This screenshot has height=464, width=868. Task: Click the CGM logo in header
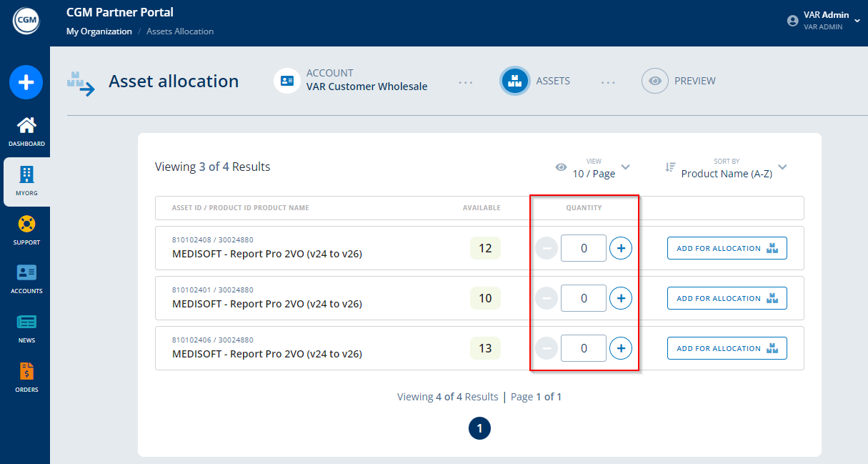click(26, 20)
